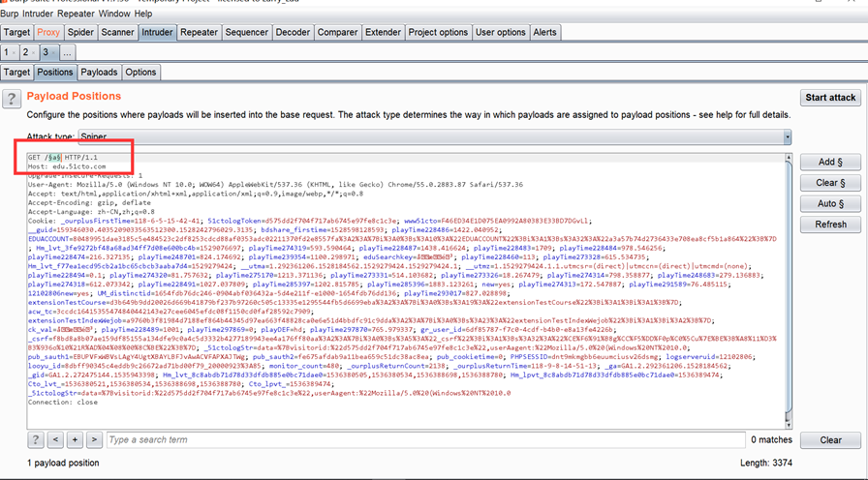
Task: Start the Intruder attack
Action: pyautogui.click(x=830, y=98)
